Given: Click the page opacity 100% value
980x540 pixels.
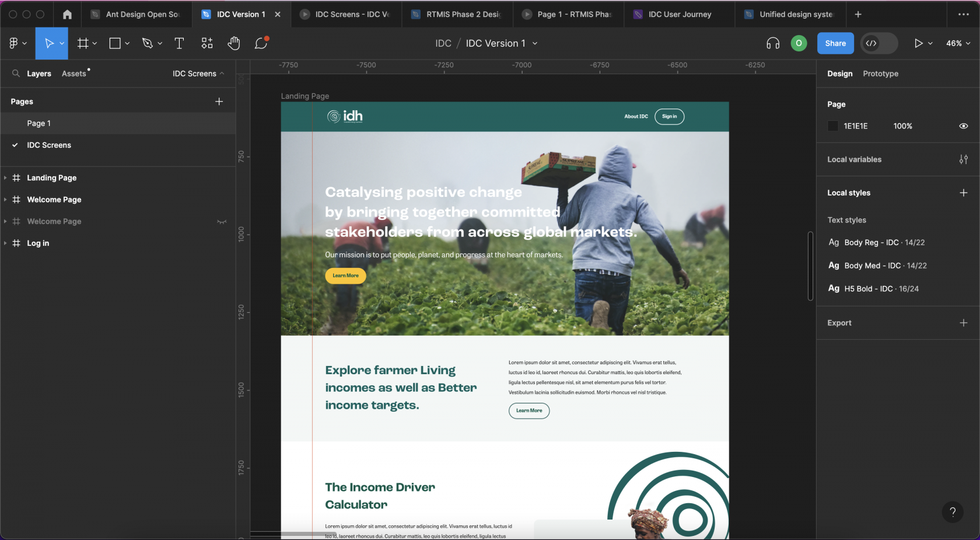Looking at the screenshot, I should (x=902, y=126).
